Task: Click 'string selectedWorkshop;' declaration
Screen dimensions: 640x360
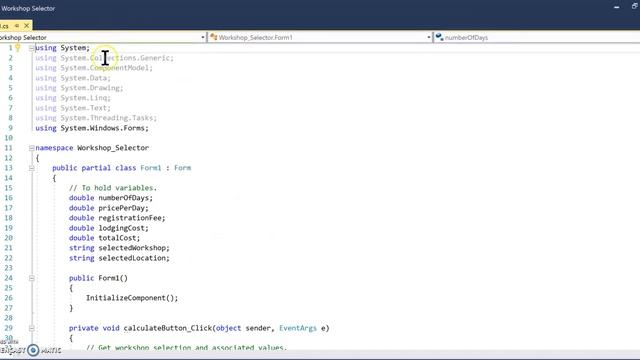Action: [x=119, y=248]
